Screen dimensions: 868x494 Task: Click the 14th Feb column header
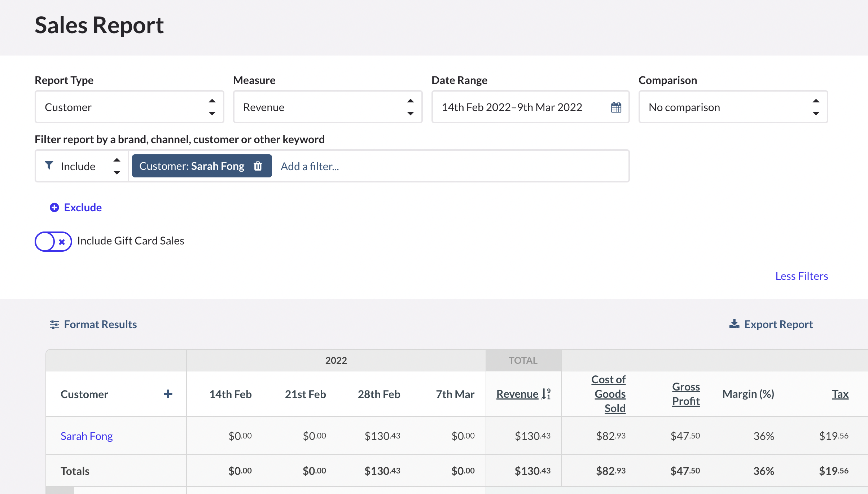tap(231, 394)
